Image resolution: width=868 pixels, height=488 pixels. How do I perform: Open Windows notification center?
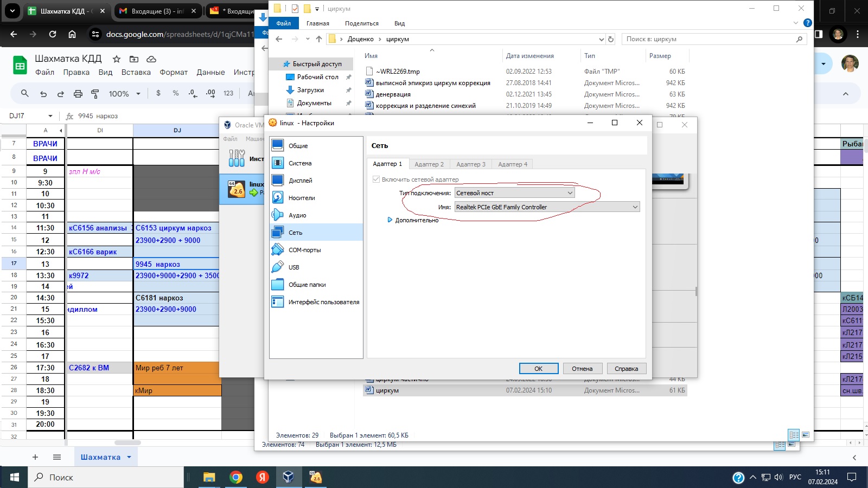point(852,477)
